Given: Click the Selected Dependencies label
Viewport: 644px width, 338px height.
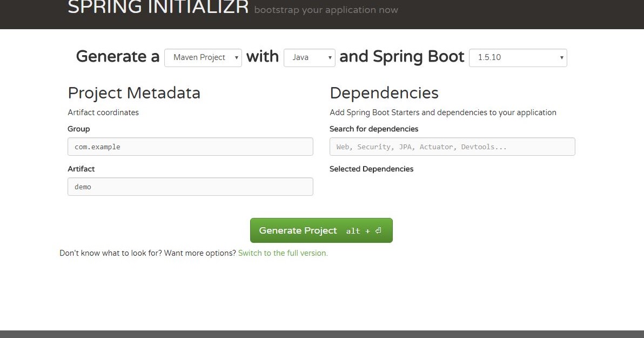Looking at the screenshot, I should 371,169.
